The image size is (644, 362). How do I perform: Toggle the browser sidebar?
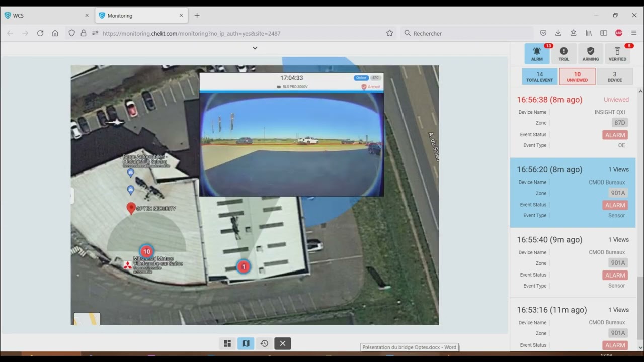[x=604, y=33]
